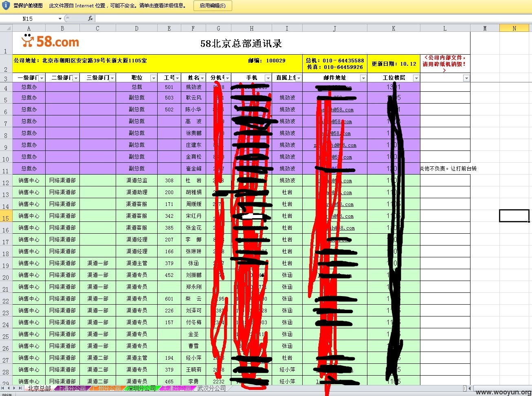532x396 pixels.
Task: Open the 工位楼层 filter dropdown
Action: (x=416, y=78)
